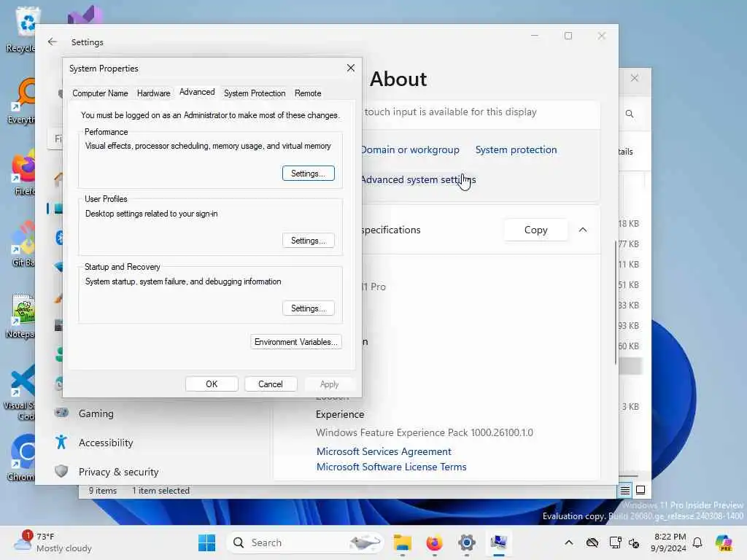This screenshot has width=747, height=560.
Task: Open Startup and Recovery Settings button
Action: [309, 308]
